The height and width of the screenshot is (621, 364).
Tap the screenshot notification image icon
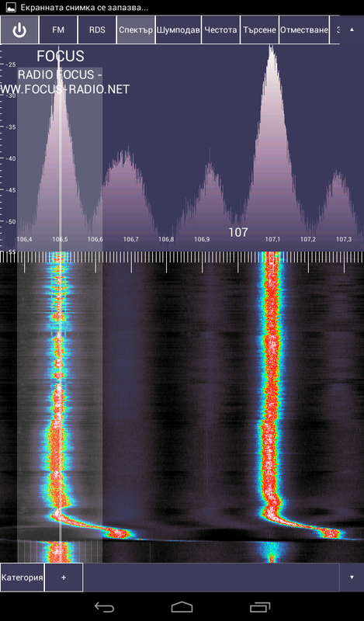(11, 7)
